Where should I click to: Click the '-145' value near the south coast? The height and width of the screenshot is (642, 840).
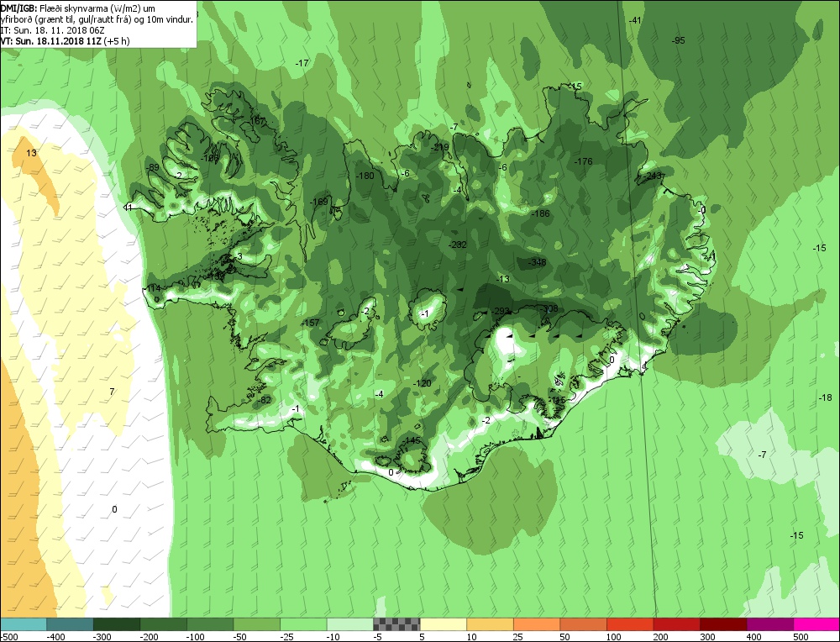(412, 440)
